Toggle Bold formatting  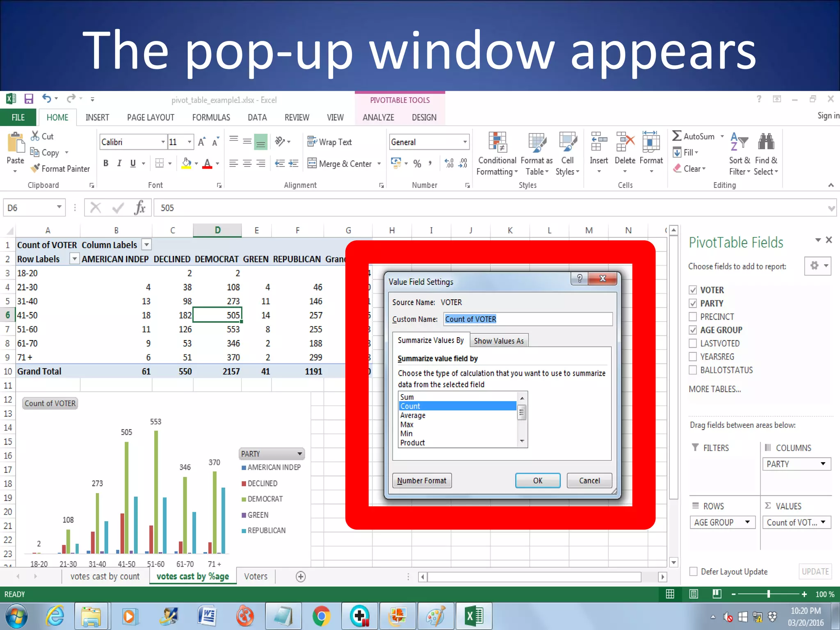pos(106,163)
